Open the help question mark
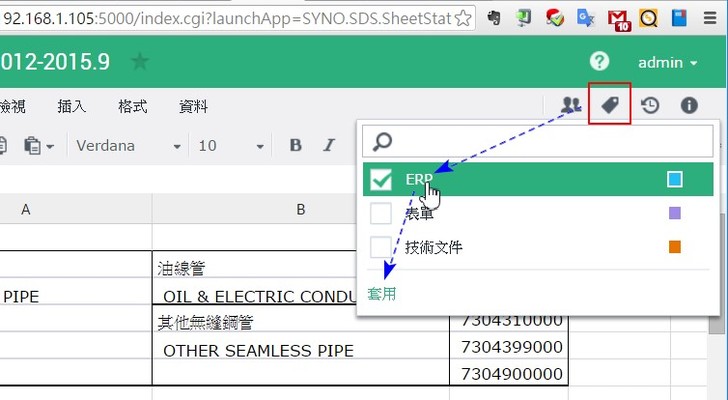The image size is (728, 400). click(x=599, y=61)
